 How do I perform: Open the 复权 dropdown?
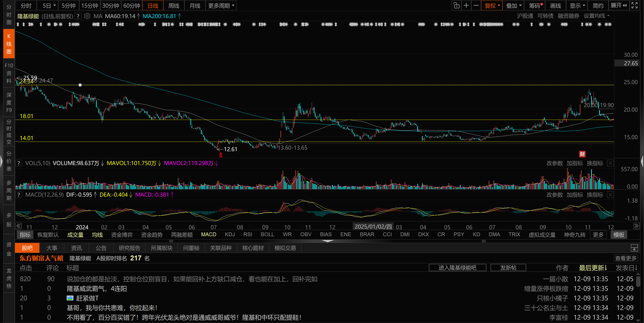coord(492,6)
